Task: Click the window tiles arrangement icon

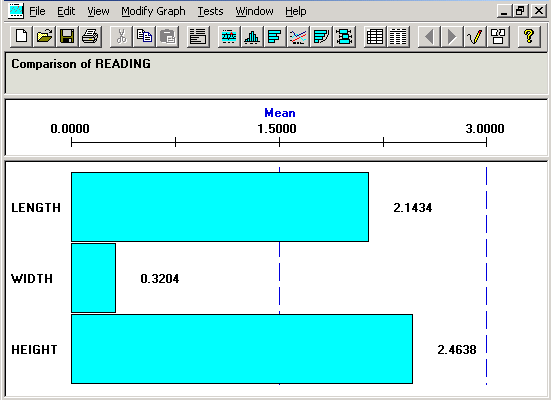Action: coord(498,37)
